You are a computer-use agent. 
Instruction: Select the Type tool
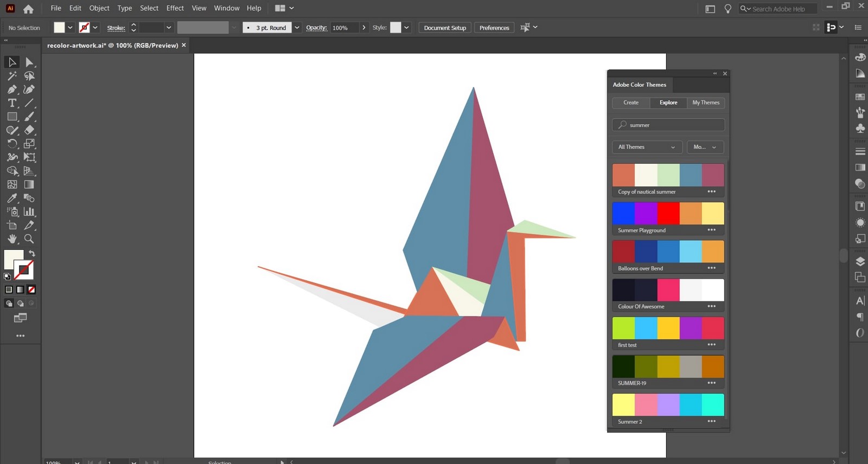pos(12,103)
